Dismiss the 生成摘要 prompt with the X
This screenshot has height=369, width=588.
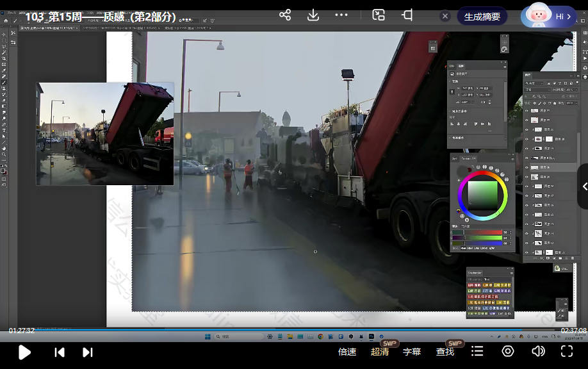(445, 16)
